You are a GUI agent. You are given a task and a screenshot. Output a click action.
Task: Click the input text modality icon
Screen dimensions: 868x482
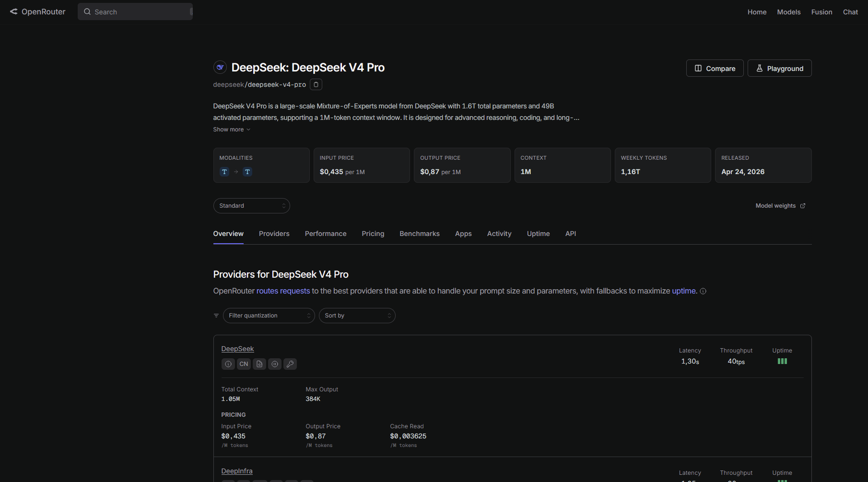pos(224,172)
